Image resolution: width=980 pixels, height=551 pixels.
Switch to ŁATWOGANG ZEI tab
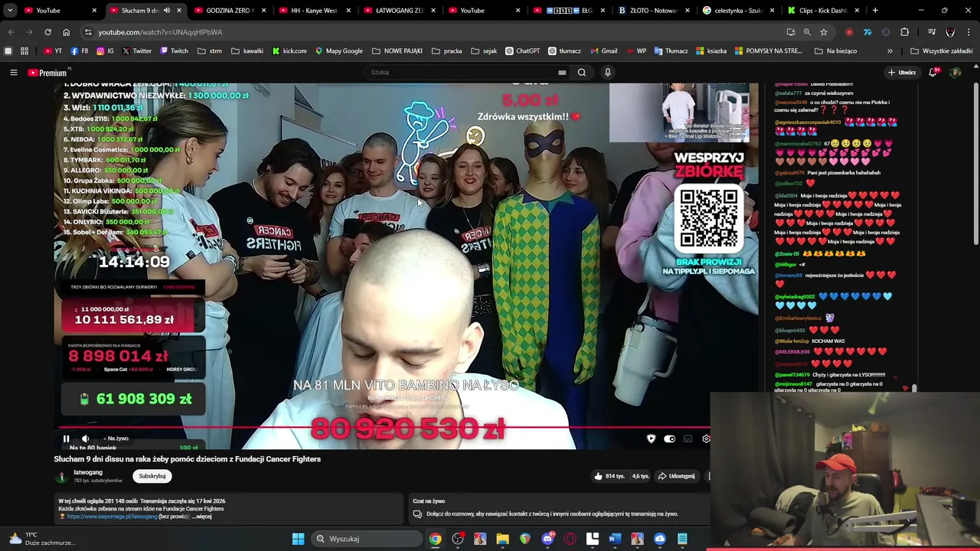pyautogui.click(x=397, y=11)
